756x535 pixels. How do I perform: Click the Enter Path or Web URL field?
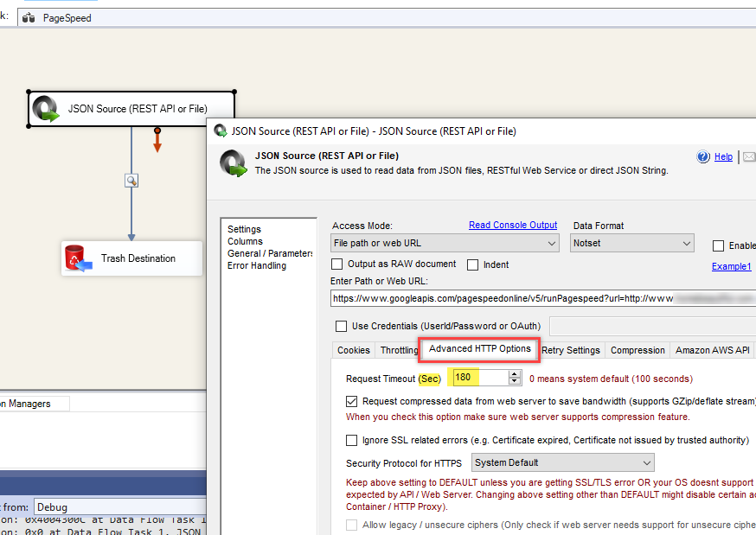click(x=543, y=298)
